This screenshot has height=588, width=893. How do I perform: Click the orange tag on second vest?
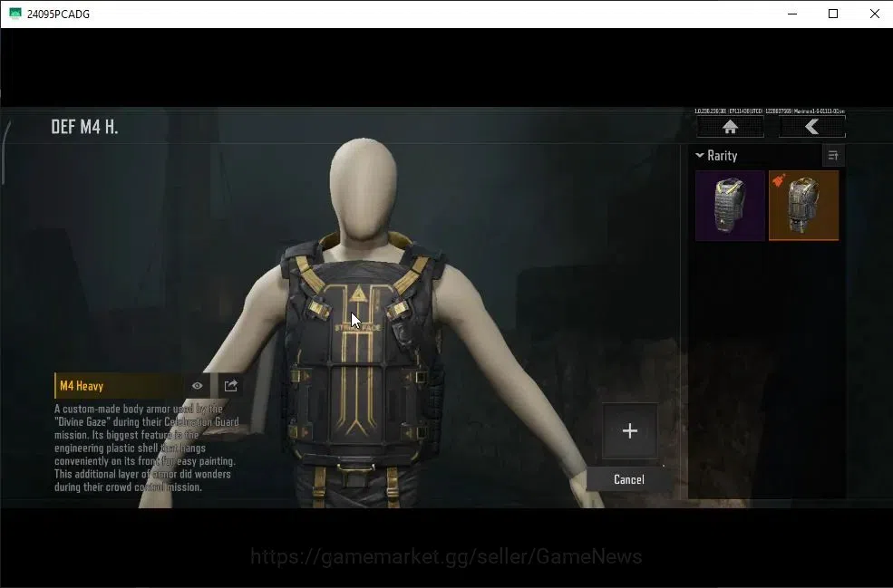coord(779,180)
